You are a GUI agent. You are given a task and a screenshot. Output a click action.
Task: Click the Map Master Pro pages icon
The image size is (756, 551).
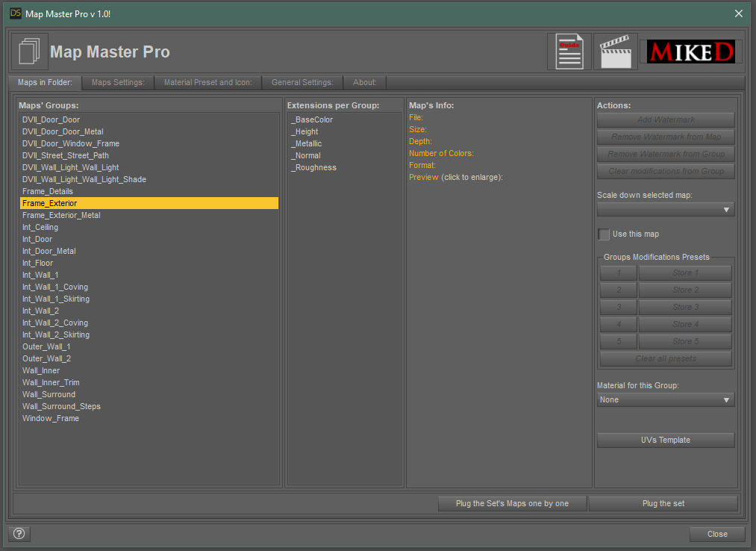point(29,52)
